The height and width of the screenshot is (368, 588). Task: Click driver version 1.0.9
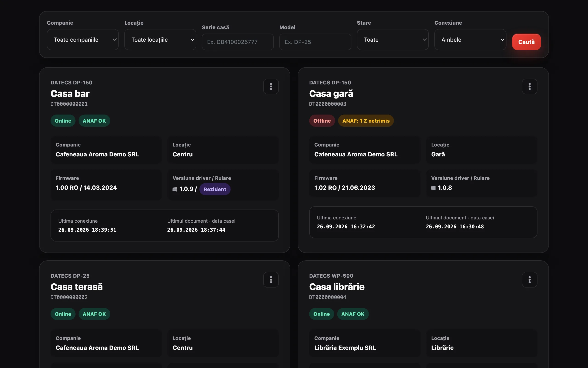(x=186, y=189)
